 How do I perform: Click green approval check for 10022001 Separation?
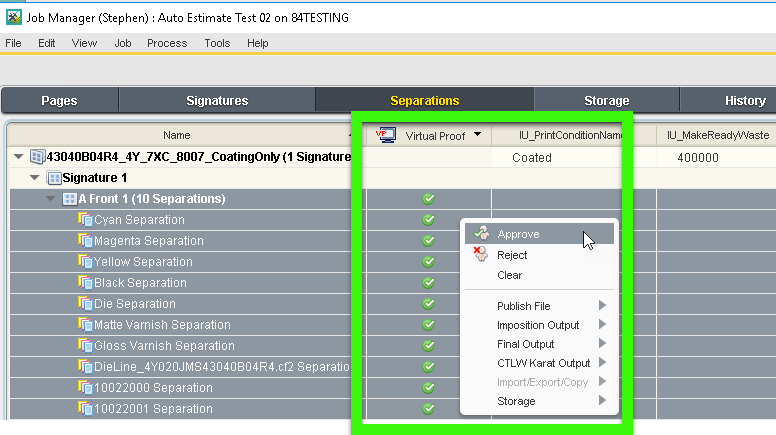[429, 408]
